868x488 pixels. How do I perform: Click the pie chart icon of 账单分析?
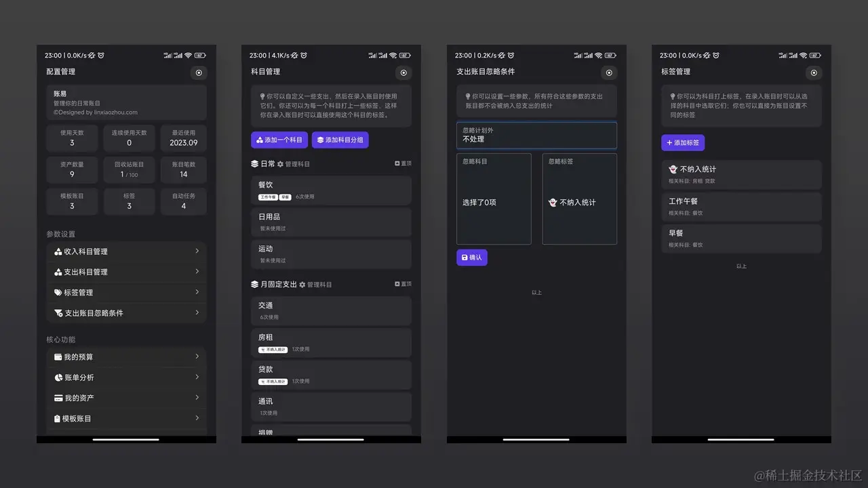point(58,378)
